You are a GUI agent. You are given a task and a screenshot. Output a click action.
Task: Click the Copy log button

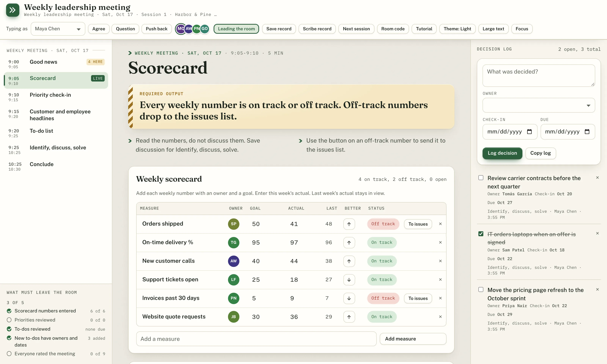tap(540, 153)
